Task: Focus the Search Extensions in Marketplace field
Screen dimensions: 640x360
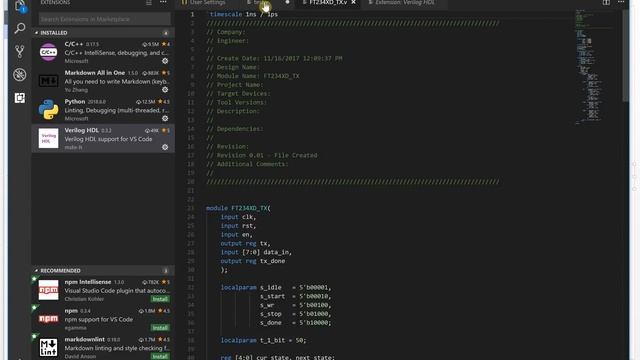Action: tap(104, 19)
